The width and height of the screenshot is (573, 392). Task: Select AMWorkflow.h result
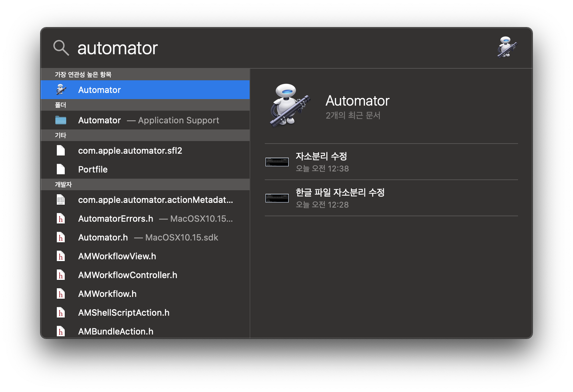145,294
